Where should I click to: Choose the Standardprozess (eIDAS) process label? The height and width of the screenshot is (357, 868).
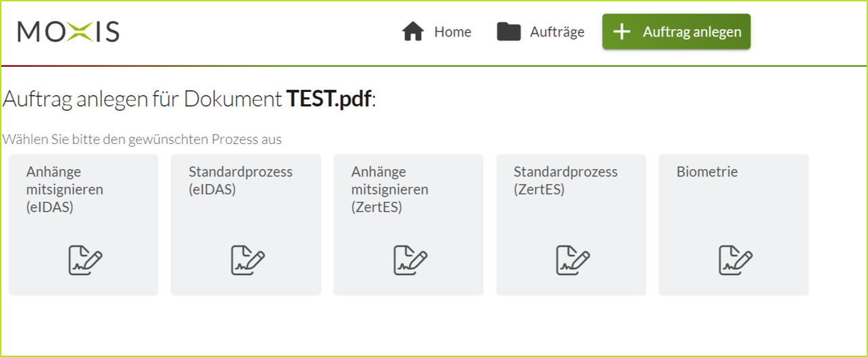[241, 181]
